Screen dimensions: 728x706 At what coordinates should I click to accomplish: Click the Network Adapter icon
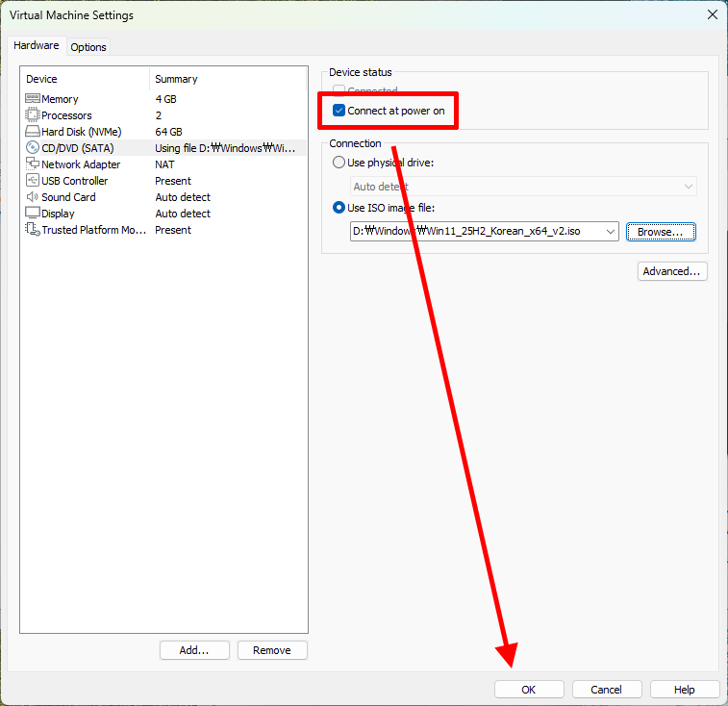pos(33,164)
